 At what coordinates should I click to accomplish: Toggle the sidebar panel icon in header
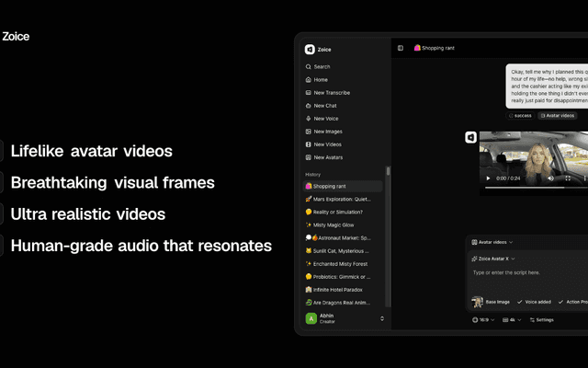pyautogui.click(x=401, y=48)
